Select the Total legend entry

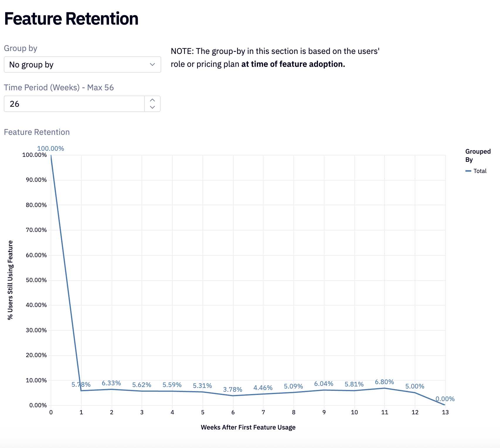coord(480,171)
